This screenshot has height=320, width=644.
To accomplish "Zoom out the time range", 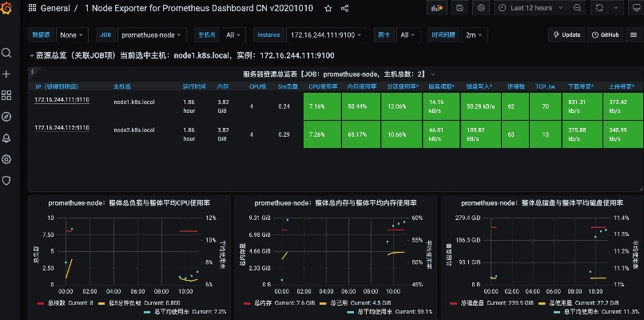I will pyautogui.click(x=577, y=8).
